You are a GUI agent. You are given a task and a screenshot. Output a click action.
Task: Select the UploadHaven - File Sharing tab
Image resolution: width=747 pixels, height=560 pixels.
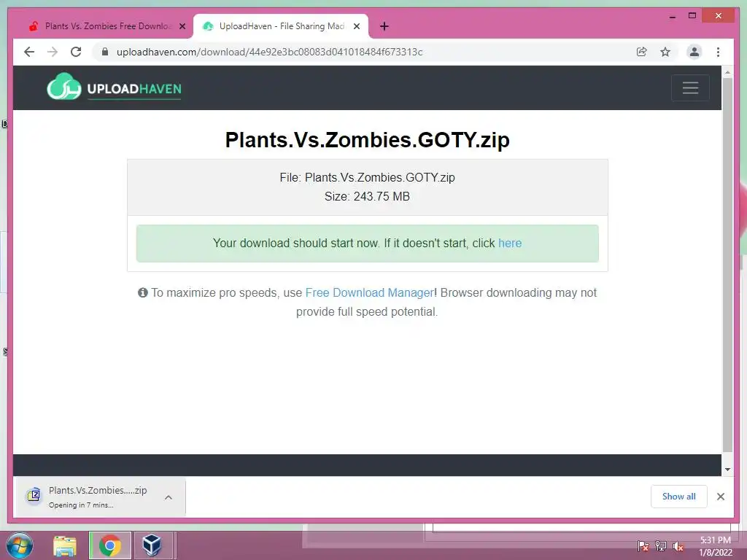click(x=281, y=26)
